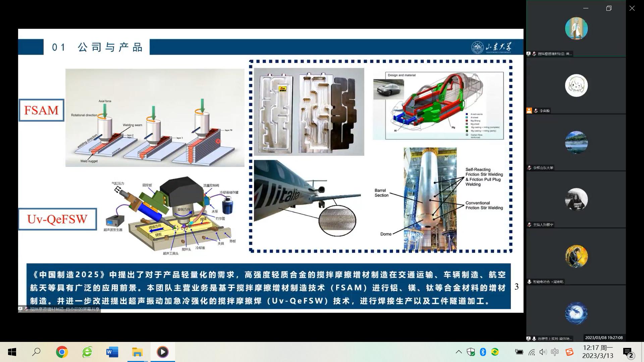
Task: Open the Windows Start menu
Action: (12, 352)
